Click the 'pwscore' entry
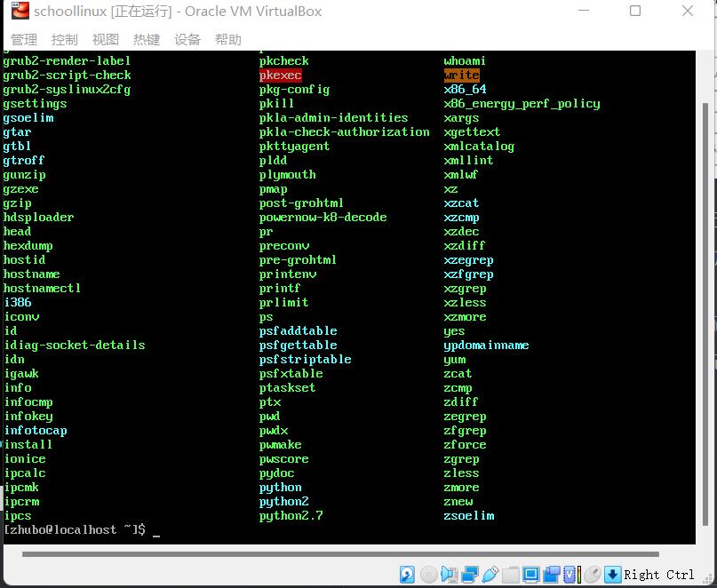Image resolution: width=717 pixels, height=588 pixels. pyautogui.click(x=283, y=459)
